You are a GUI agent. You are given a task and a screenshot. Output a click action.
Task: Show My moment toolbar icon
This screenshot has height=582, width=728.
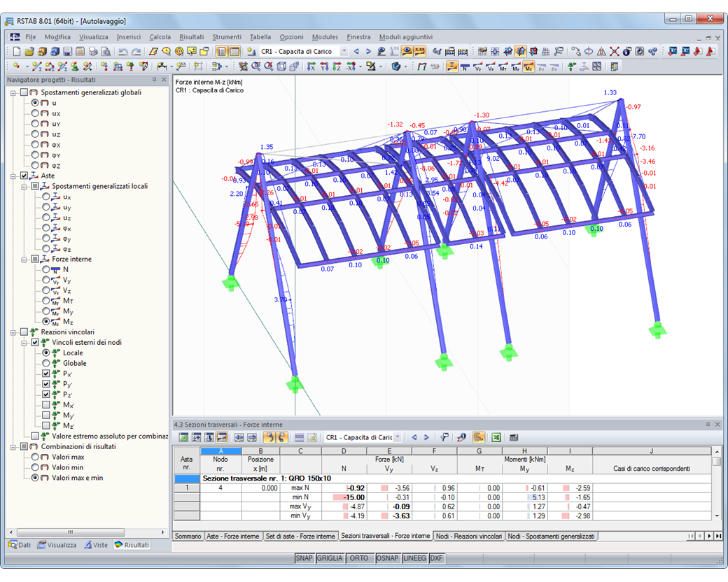point(516,67)
